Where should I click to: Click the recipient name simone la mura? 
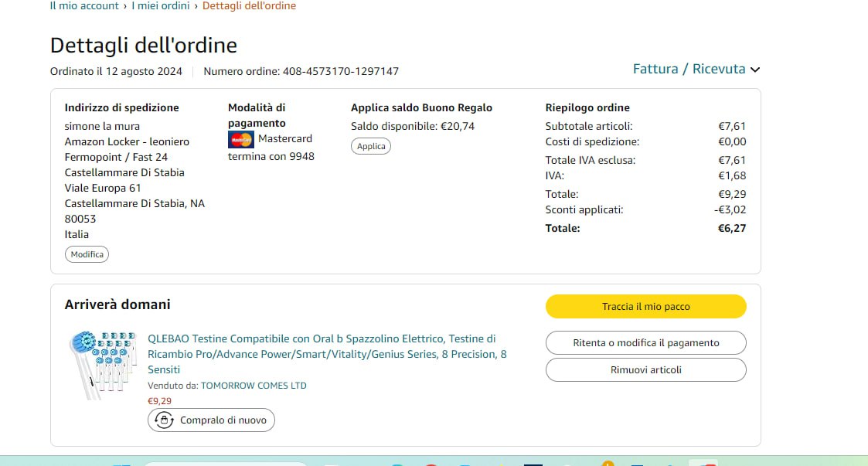pos(102,126)
